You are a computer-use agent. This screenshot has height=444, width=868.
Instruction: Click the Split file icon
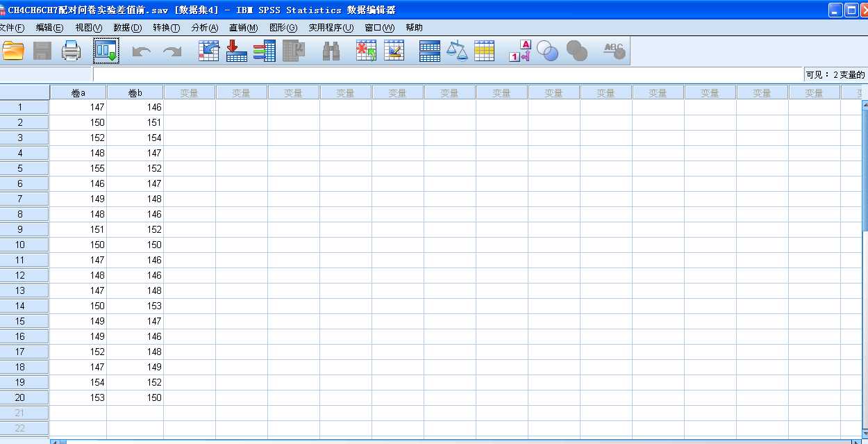point(430,51)
